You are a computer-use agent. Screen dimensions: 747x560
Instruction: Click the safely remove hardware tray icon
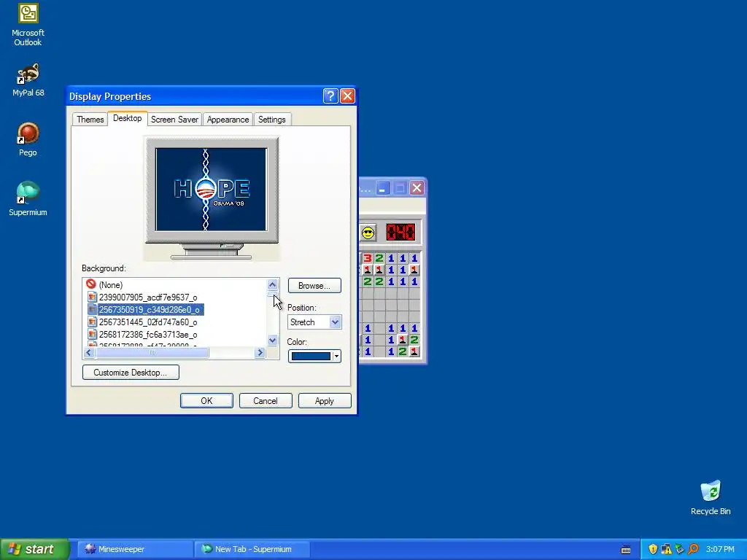680,549
